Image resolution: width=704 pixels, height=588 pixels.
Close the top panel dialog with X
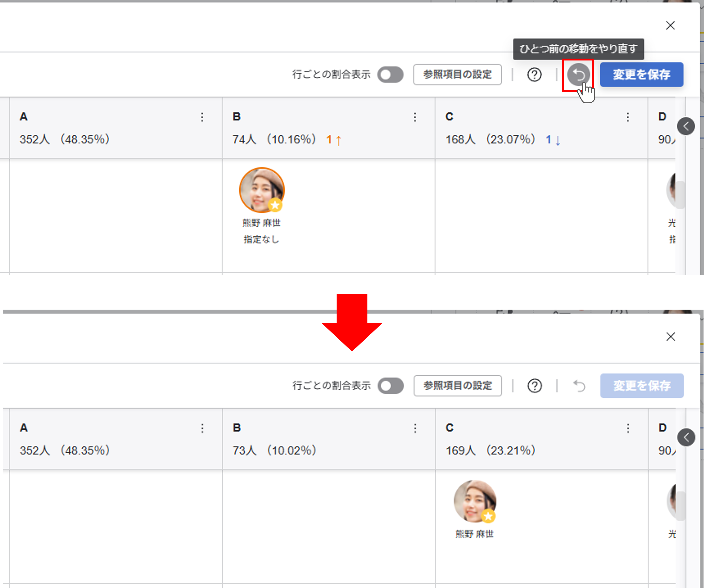[x=670, y=25]
